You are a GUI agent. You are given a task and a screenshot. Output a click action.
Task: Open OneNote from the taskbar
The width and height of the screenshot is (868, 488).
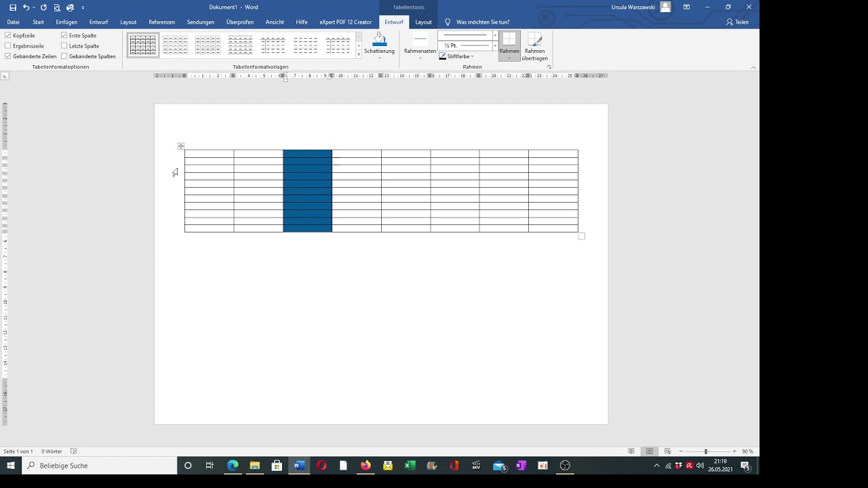(x=521, y=466)
